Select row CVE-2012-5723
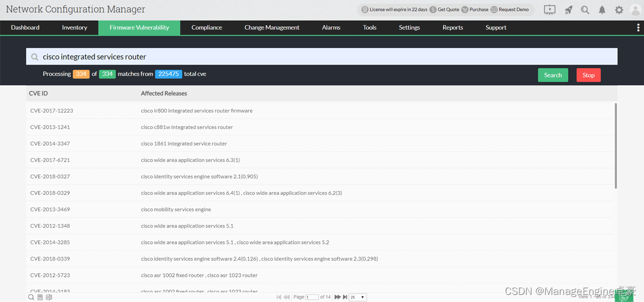 [320, 275]
